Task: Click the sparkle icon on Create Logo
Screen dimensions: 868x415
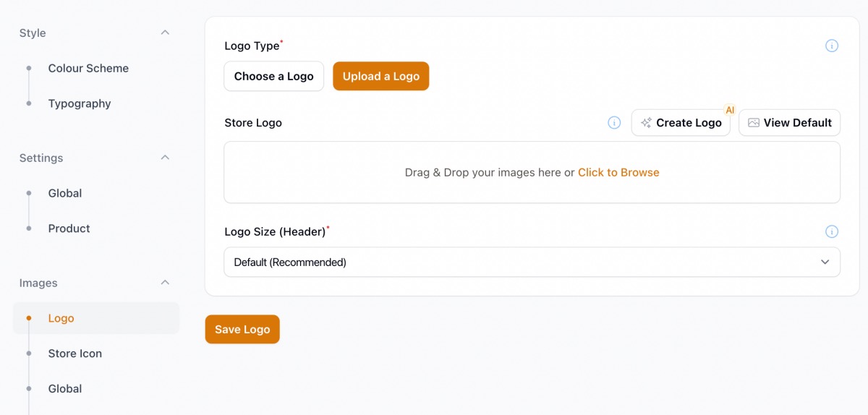Action: [647, 123]
